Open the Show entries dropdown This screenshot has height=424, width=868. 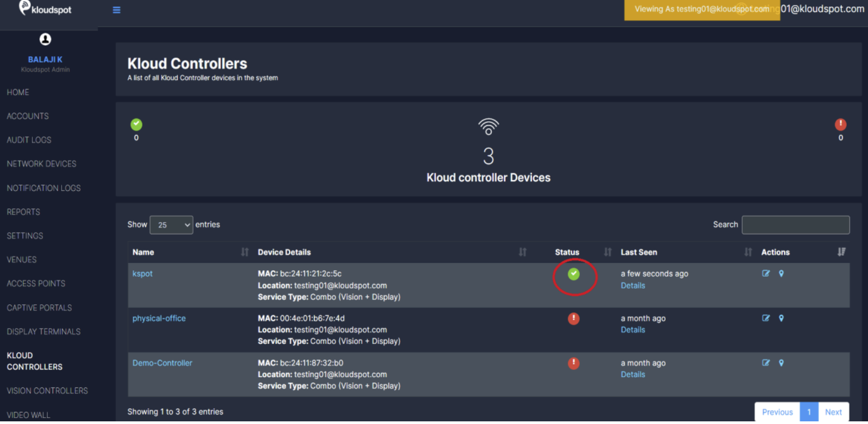171,225
